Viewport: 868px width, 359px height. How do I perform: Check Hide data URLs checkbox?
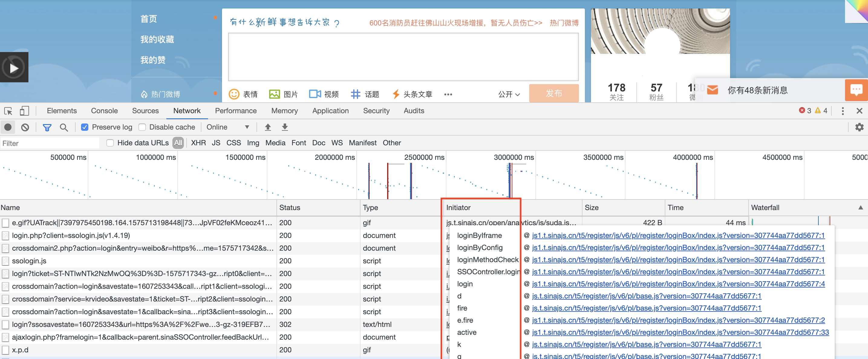[110, 143]
